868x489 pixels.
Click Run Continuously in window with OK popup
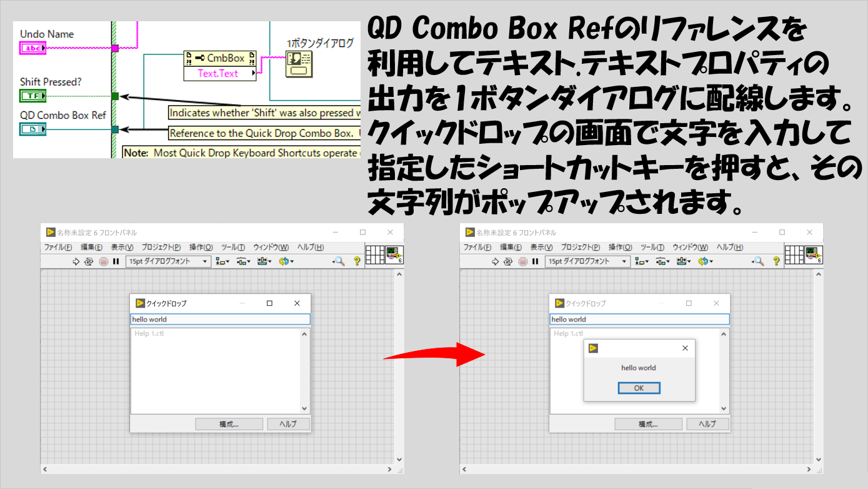pyautogui.click(x=509, y=261)
